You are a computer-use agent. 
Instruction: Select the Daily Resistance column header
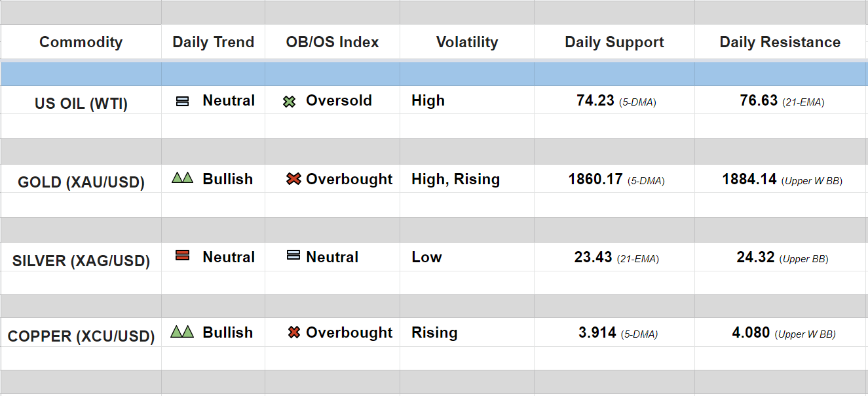780,43
